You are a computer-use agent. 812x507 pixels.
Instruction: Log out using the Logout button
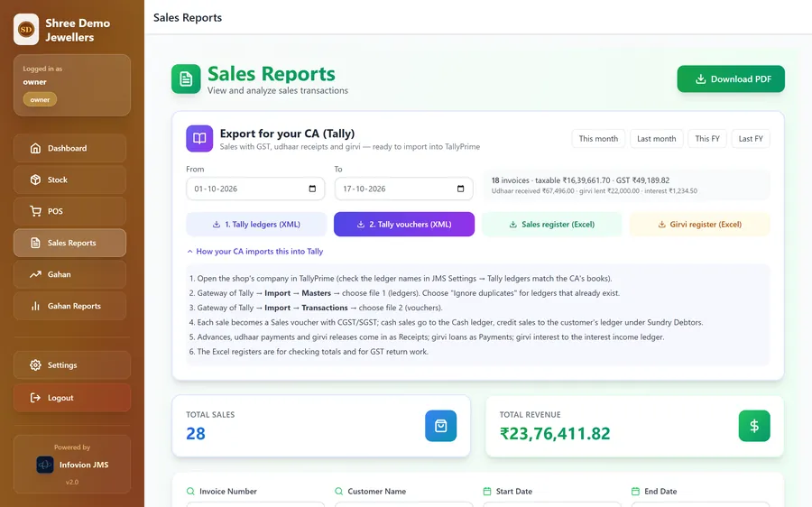[72, 398]
